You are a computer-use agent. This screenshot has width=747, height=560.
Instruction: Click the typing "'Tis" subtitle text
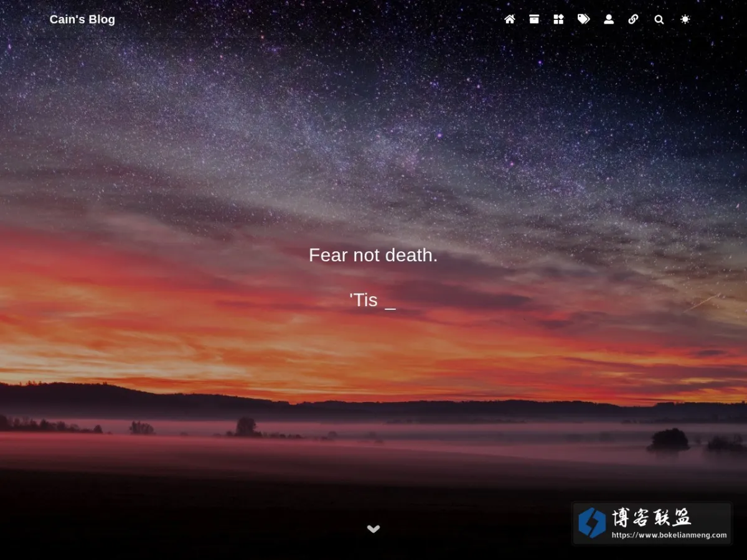pos(365,300)
